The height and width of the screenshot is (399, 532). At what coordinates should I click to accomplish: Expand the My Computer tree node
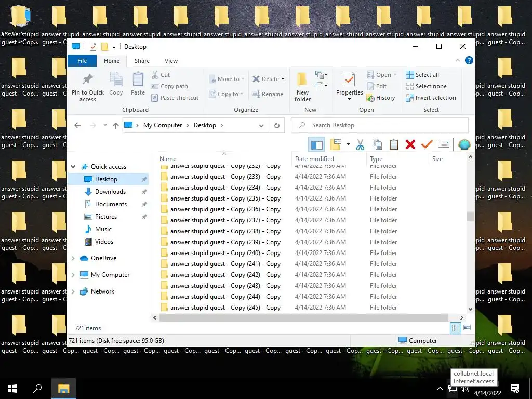tap(73, 275)
